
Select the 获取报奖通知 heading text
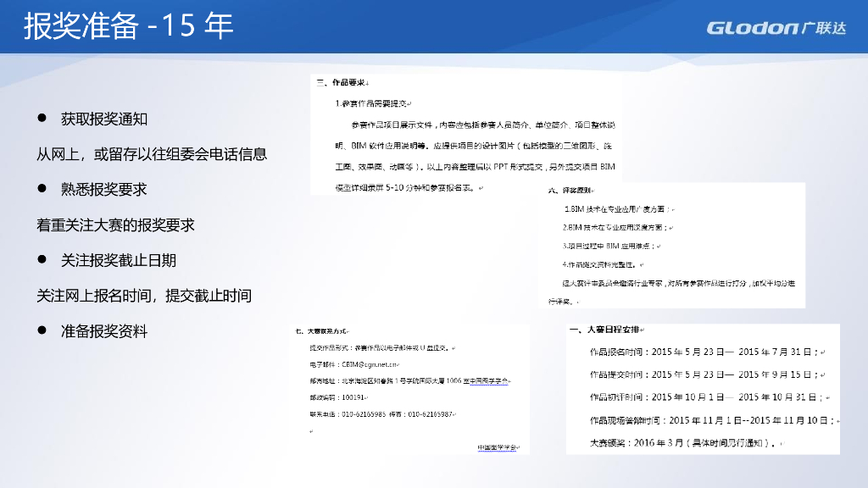click(104, 119)
